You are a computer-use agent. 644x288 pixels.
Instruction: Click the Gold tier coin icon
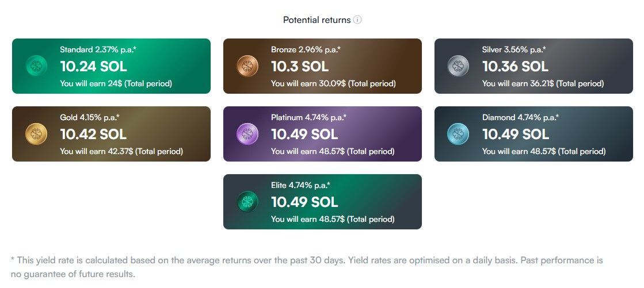tap(36, 134)
